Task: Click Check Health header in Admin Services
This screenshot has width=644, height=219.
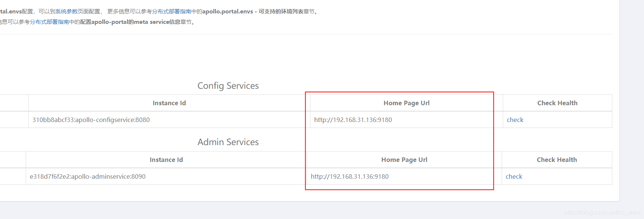Action: (557, 160)
